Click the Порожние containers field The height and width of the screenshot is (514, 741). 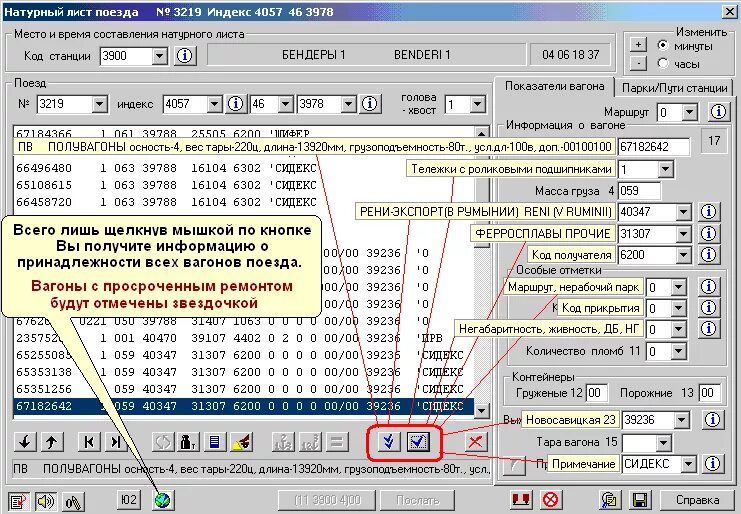[x=710, y=393]
